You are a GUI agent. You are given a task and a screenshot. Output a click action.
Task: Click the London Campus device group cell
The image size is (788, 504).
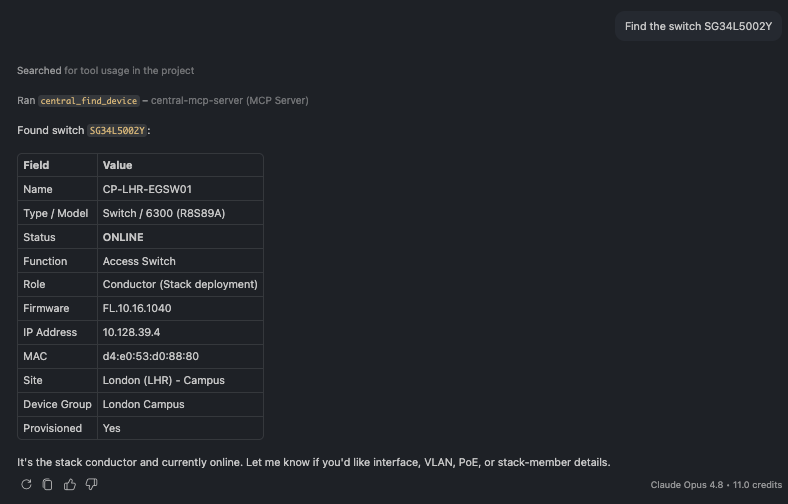click(180, 404)
